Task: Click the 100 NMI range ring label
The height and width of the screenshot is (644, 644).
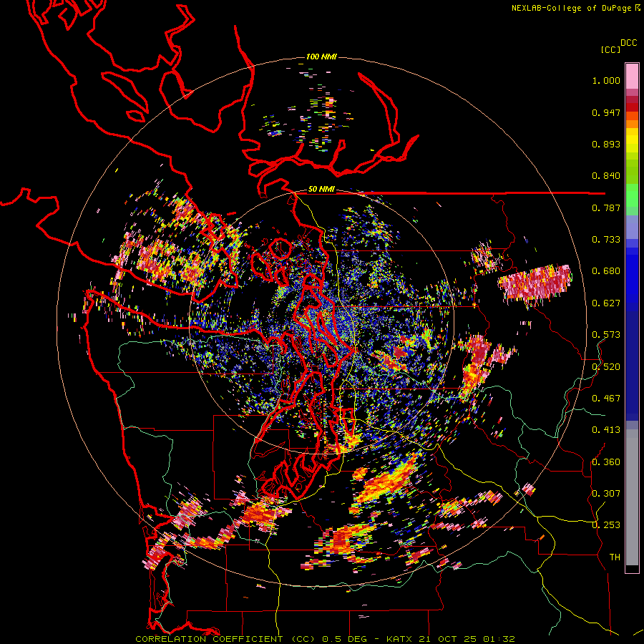Action: tap(321, 57)
